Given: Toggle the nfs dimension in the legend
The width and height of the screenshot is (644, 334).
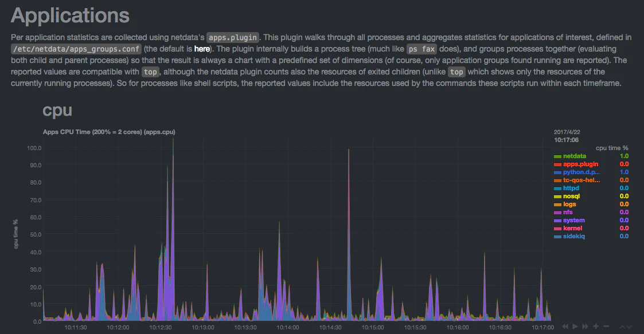Looking at the screenshot, I should pos(568,212).
